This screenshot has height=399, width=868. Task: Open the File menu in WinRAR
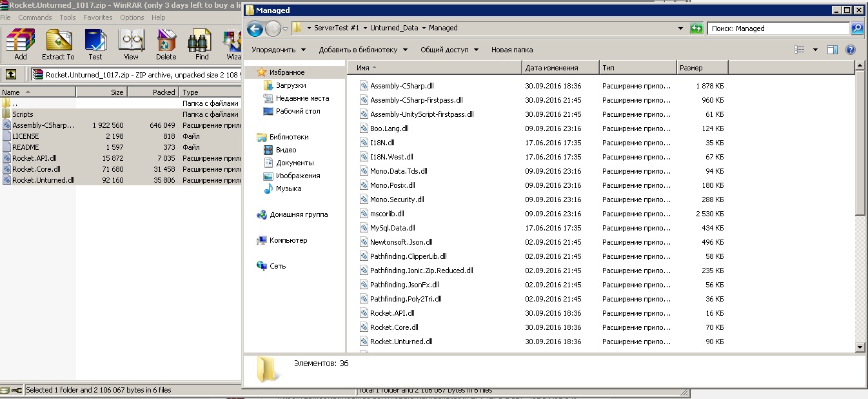click(x=5, y=17)
